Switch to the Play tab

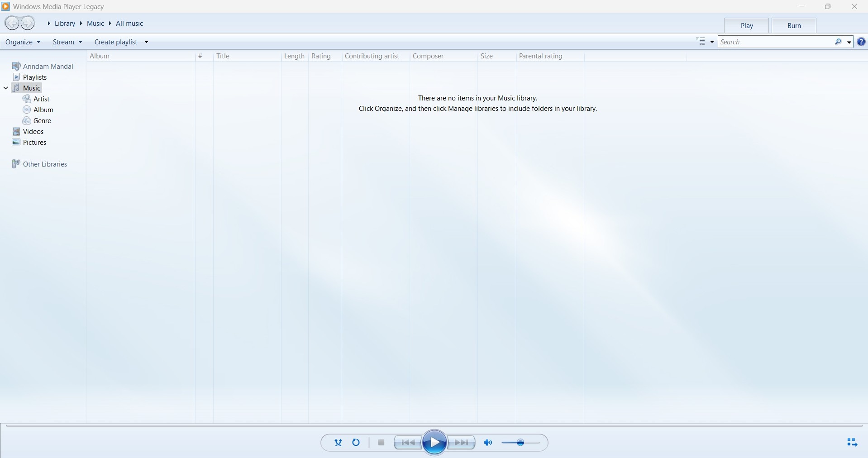coord(747,26)
